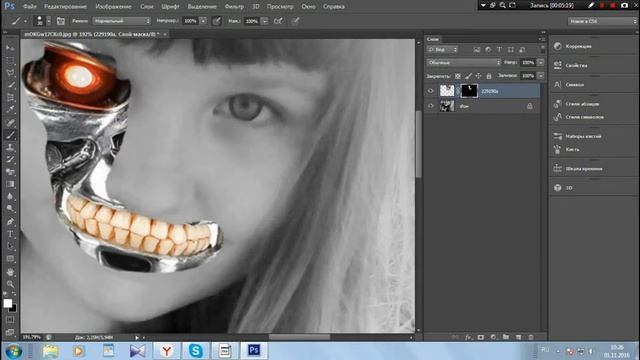The height and width of the screenshot is (360, 640).
Task: Filter layers by adjustment layers
Action: (x=488, y=49)
